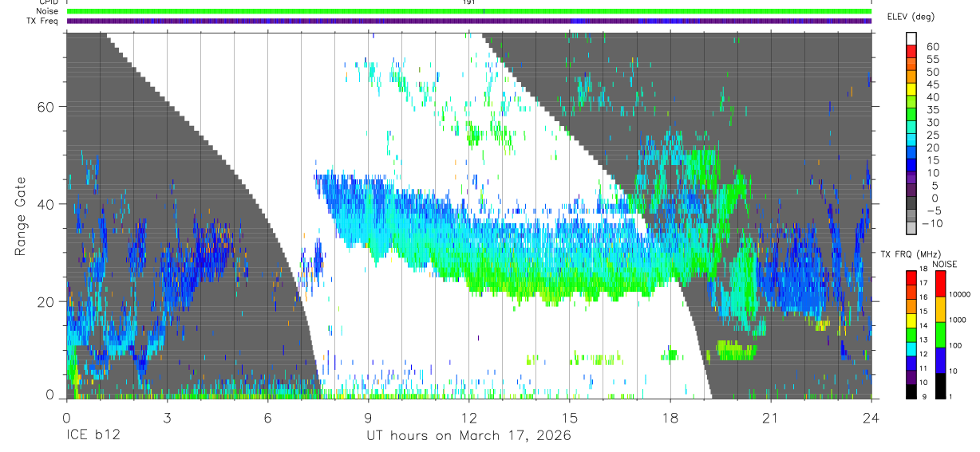Screen dimensions: 980x452
Task: Click the 55 label on the ELEV scale
Action: [x=932, y=60]
